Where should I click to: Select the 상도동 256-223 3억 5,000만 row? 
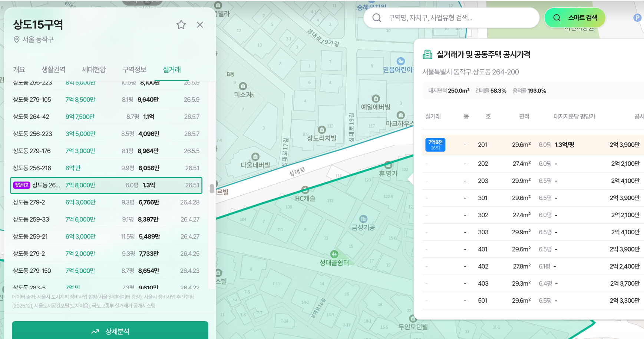click(x=106, y=134)
